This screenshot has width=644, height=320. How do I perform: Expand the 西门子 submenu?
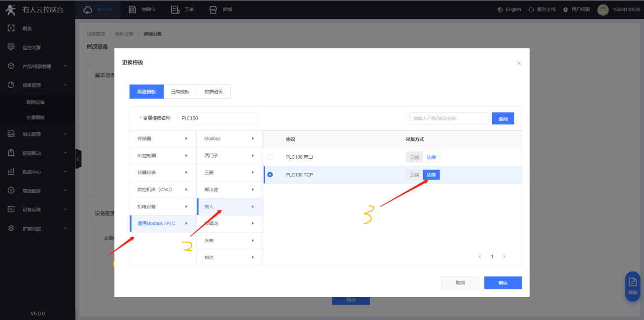229,155
